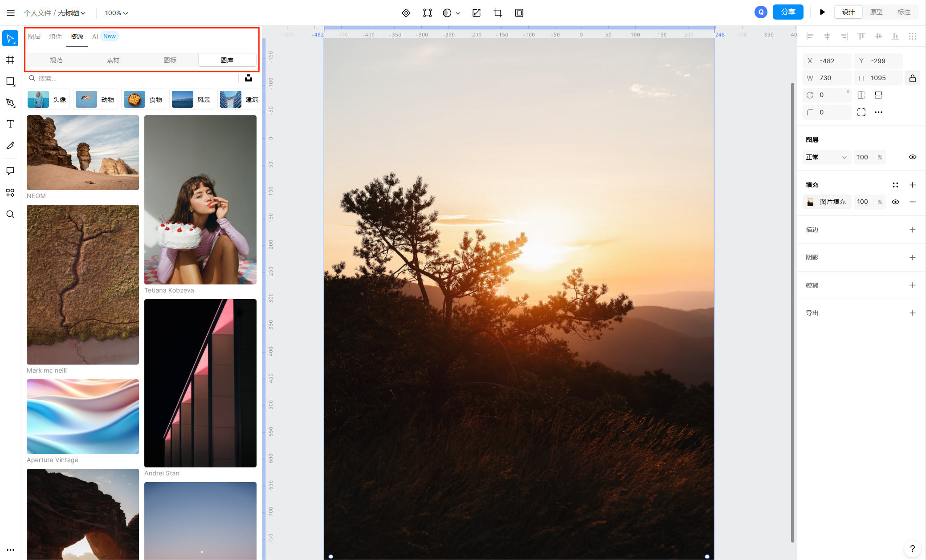Click the 分享 share button
926x560 pixels.
(787, 12)
